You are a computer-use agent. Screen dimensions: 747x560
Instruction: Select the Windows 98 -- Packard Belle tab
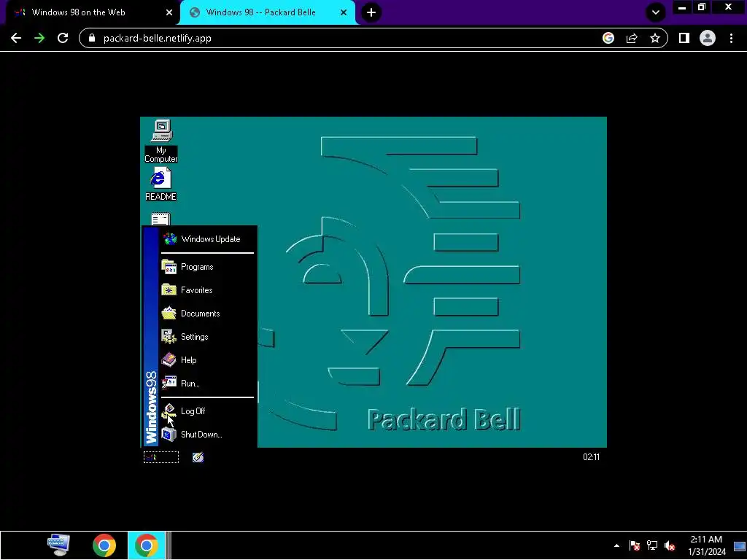coord(268,12)
